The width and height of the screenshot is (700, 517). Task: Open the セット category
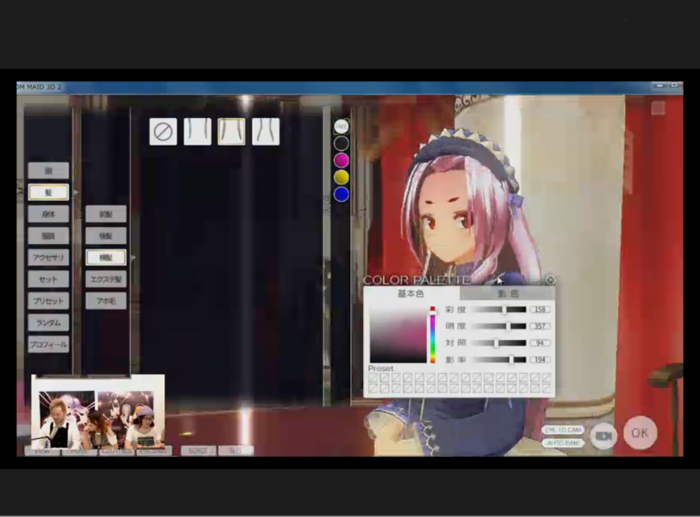coord(48,279)
